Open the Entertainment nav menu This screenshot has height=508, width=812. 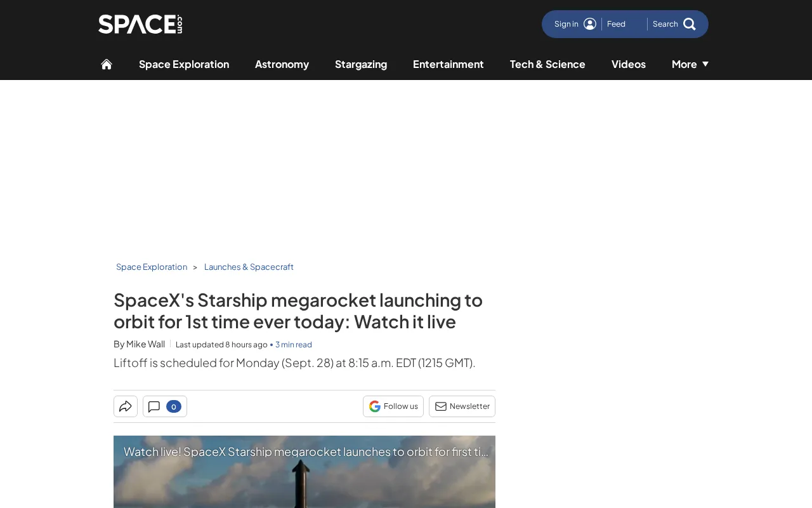tap(449, 64)
